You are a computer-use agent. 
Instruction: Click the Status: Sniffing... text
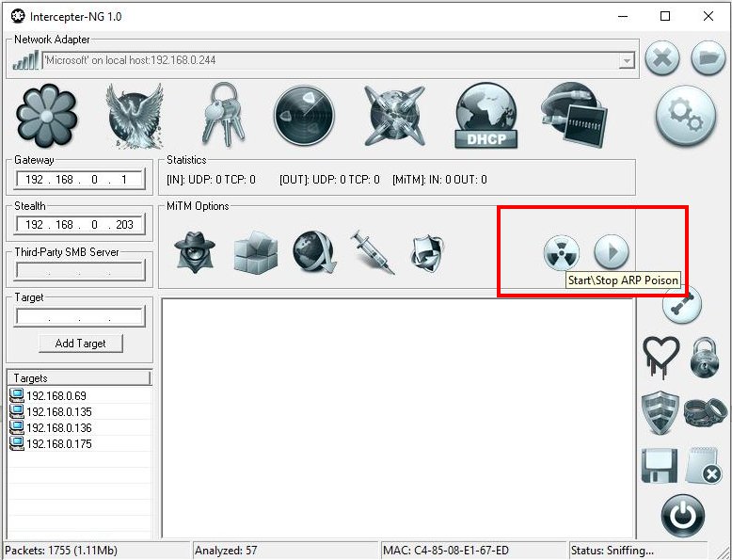point(612,551)
